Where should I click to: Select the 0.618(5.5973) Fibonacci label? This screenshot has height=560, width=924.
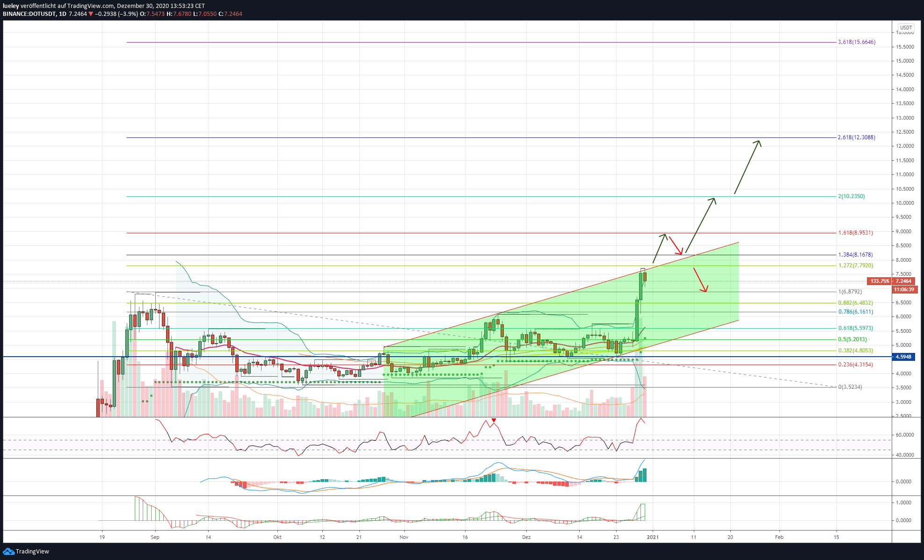[x=855, y=328]
